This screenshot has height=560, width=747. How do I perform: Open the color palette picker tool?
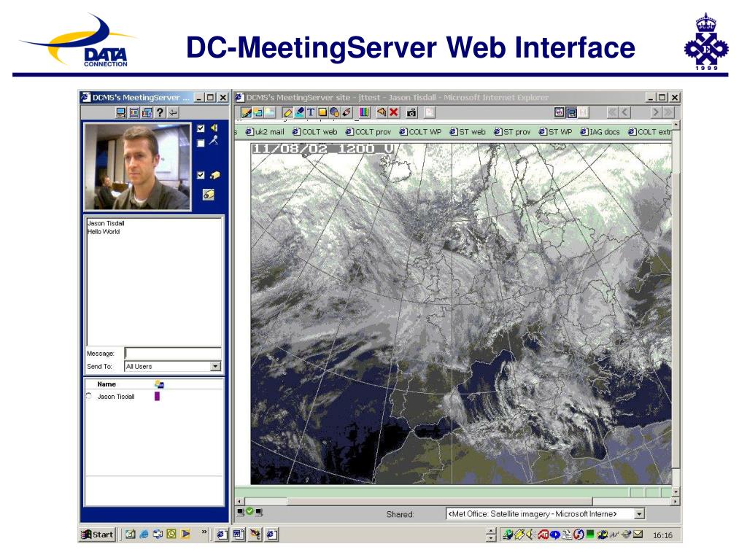[365, 112]
